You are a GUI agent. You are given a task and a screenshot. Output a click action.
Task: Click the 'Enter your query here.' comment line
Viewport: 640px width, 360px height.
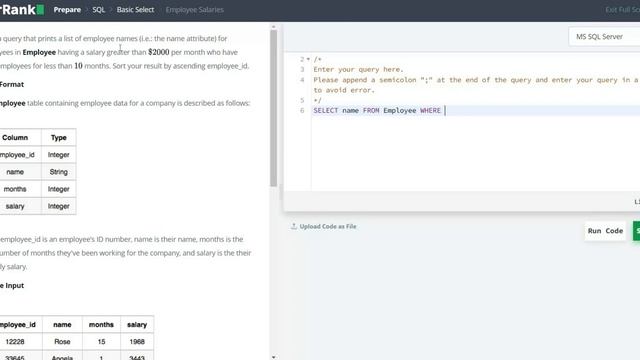(358, 69)
